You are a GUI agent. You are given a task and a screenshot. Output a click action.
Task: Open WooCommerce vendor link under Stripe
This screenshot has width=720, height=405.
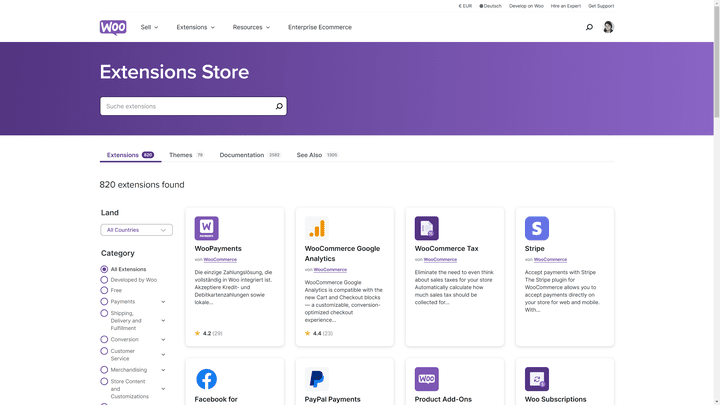pyautogui.click(x=550, y=259)
